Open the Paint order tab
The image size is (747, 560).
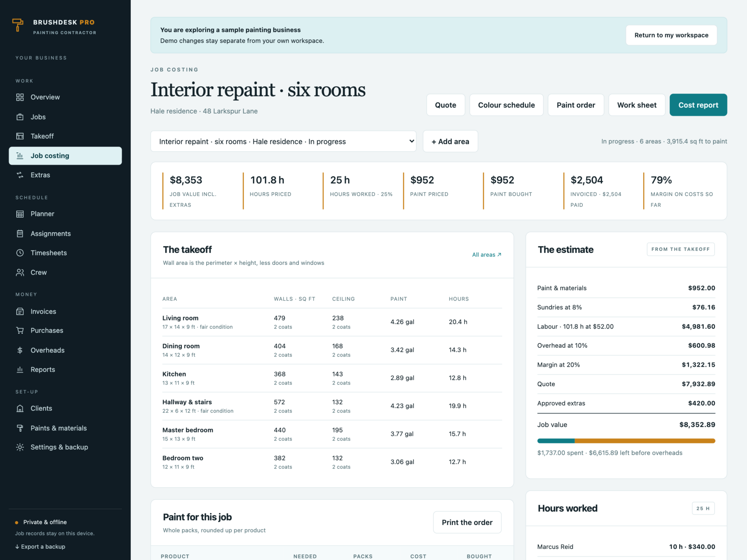click(x=576, y=105)
